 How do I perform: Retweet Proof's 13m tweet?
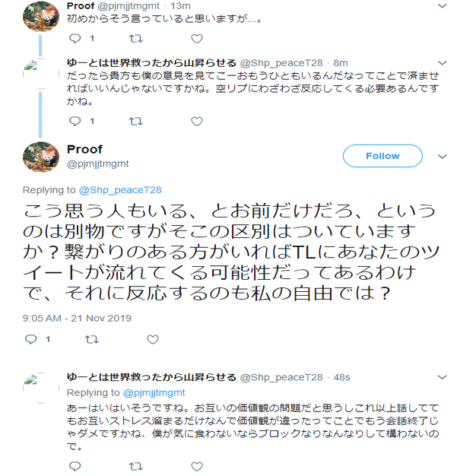pos(136,38)
